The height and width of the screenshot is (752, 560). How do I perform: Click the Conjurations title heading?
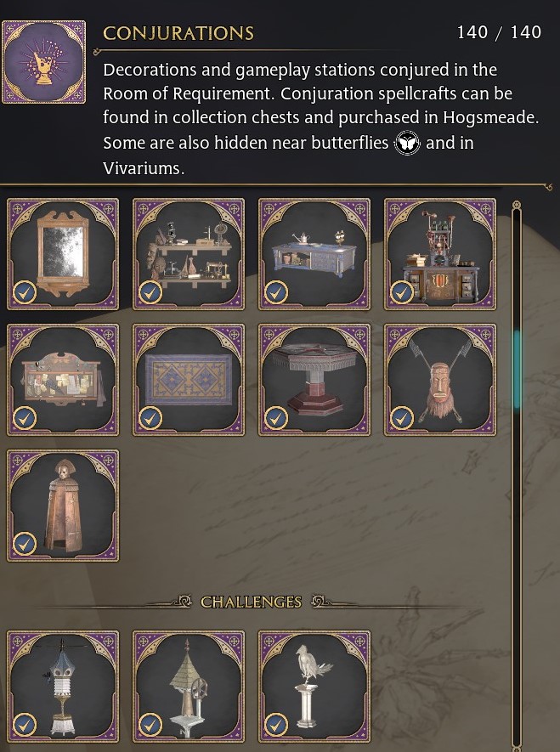pyautogui.click(x=178, y=33)
